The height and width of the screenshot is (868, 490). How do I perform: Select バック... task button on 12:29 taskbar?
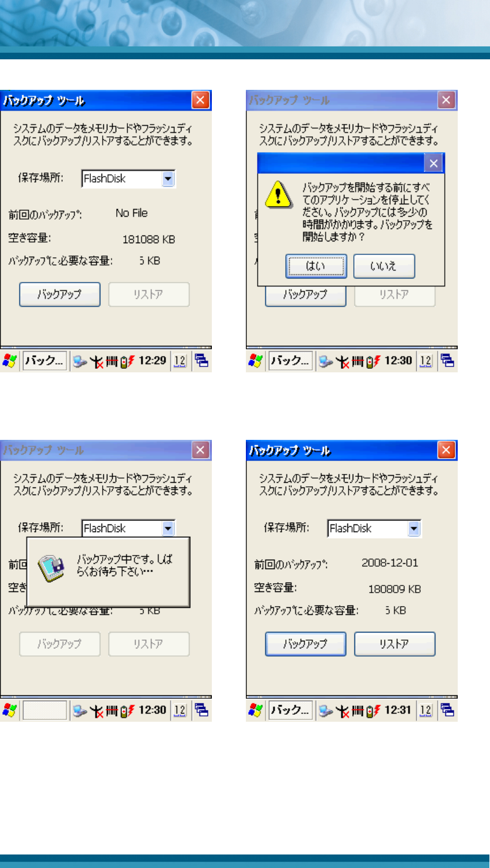pos(45,361)
